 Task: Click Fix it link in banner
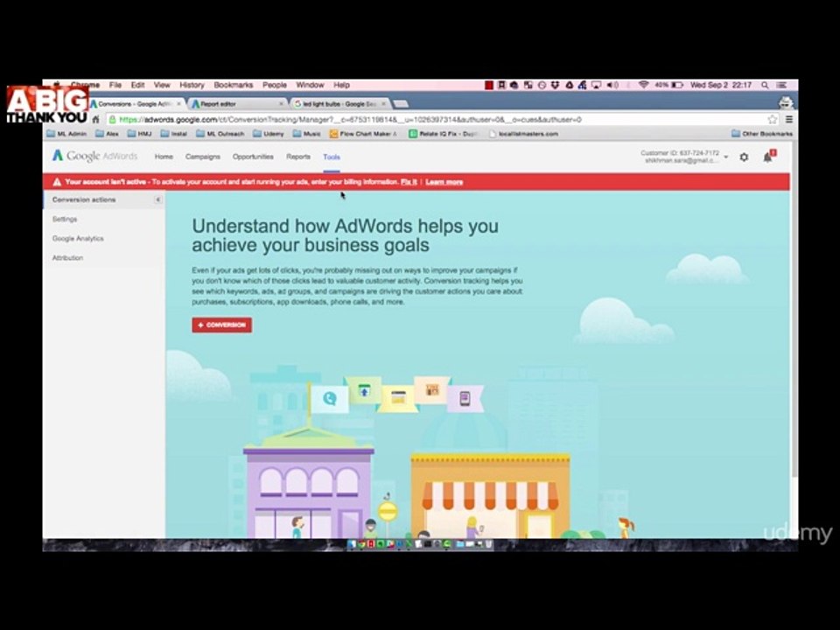tap(409, 182)
